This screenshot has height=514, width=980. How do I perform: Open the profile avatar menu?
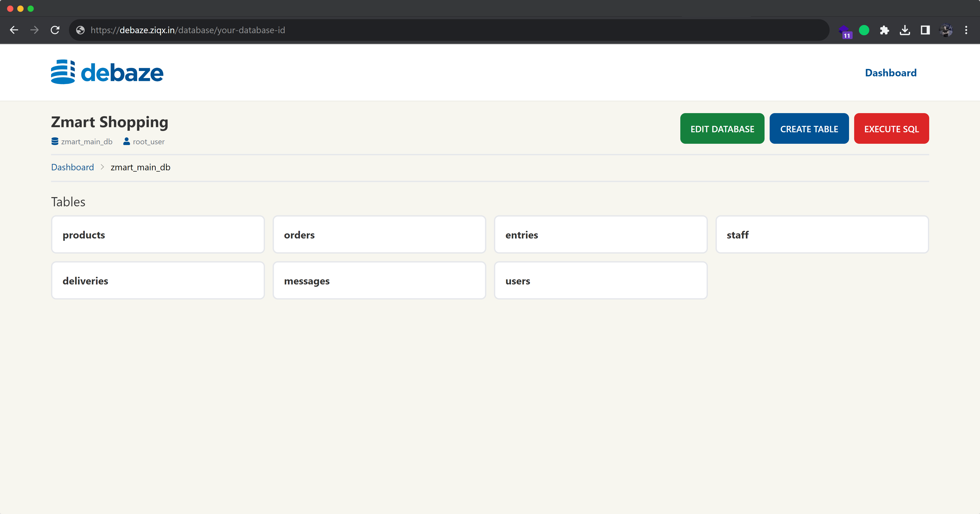click(x=945, y=30)
